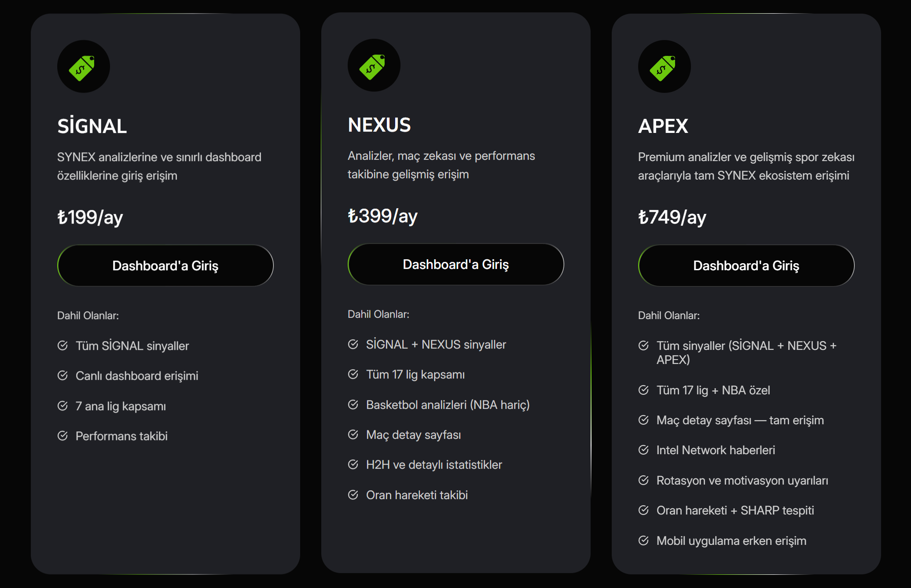Viewport: 911px width, 588px height.
Task: Select the SİGNAL plan title
Action: (92, 126)
